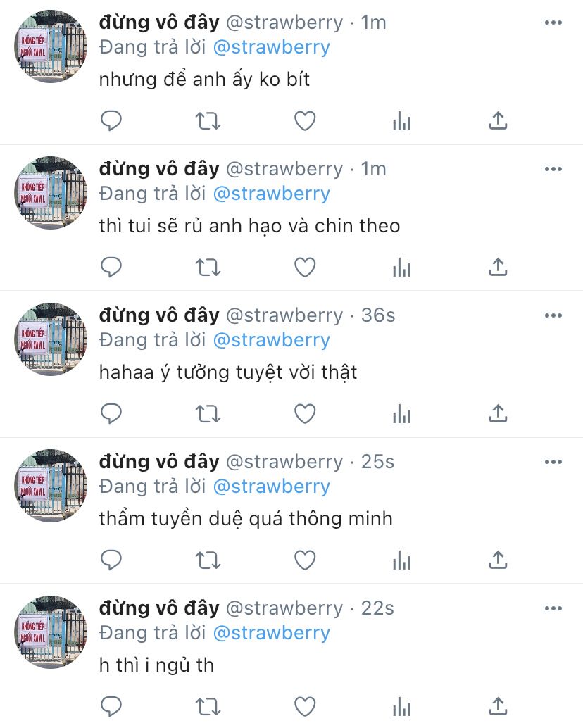Screen dimensions: 583x728
Task: Open @strawberry mention in the 22s tweet
Action: (272, 633)
